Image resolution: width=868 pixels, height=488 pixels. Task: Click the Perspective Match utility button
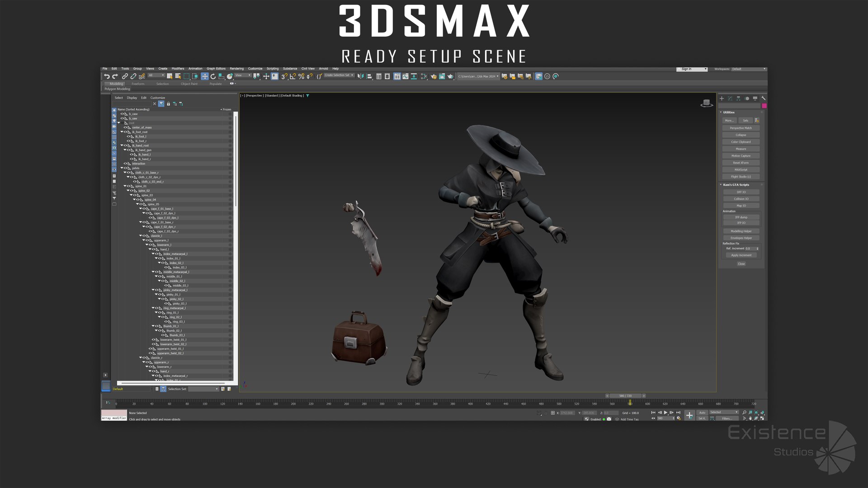[x=741, y=128]
